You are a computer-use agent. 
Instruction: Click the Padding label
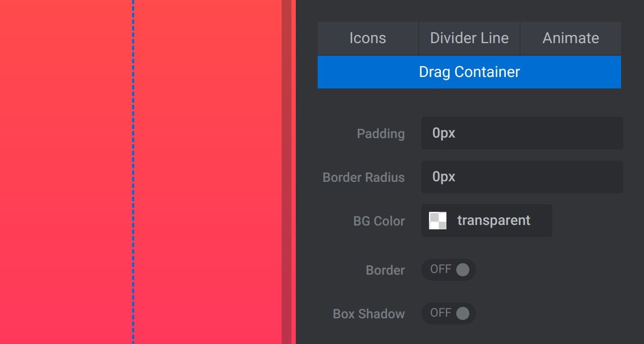(380, 134)
